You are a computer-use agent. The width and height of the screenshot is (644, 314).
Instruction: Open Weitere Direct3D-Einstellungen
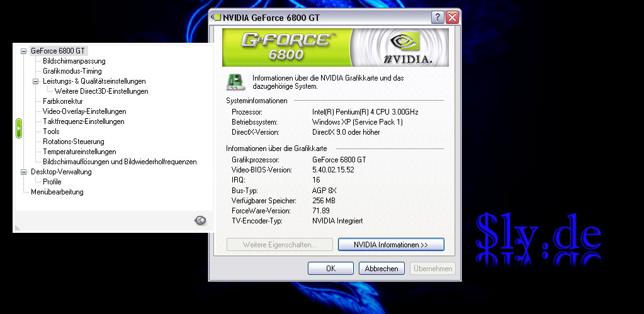tap(101, 91)
